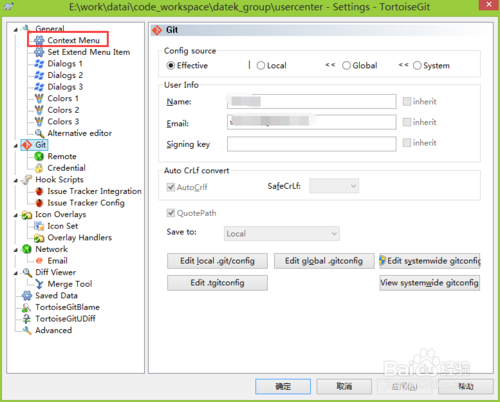The image size is (500, 402).
Task: Open the SafeCrLf dropdown
Action: click(x=334, y=186)
